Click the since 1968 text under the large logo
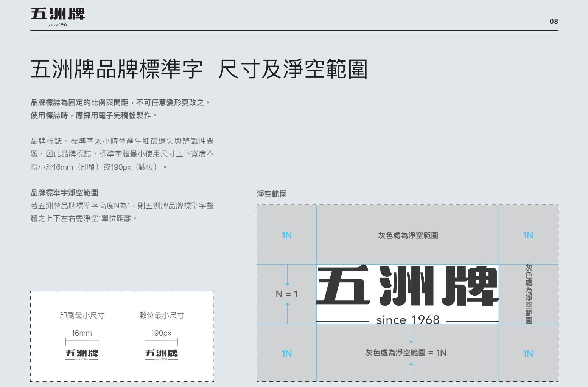 pyautogui.click(x=408, y=320)
